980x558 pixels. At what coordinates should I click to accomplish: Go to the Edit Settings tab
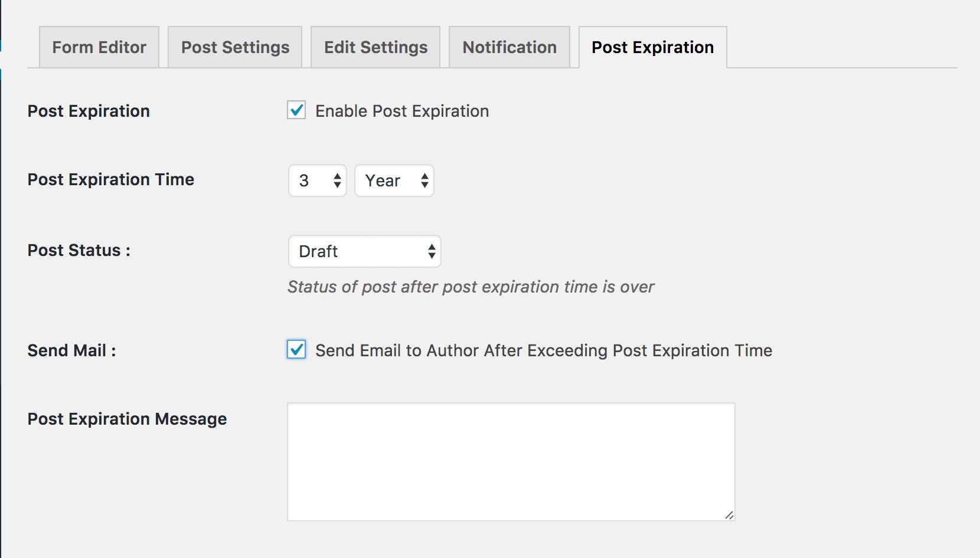pos(375,47)
